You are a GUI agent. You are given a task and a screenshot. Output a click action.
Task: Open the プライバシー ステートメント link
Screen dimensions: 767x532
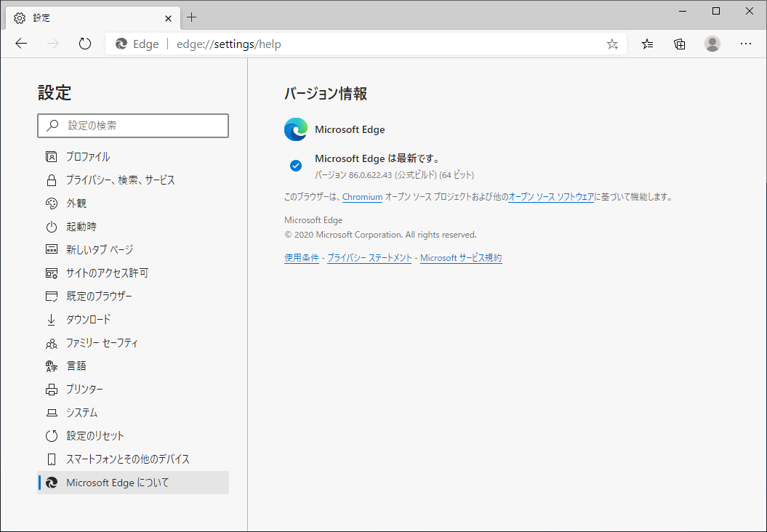(369, 257)
